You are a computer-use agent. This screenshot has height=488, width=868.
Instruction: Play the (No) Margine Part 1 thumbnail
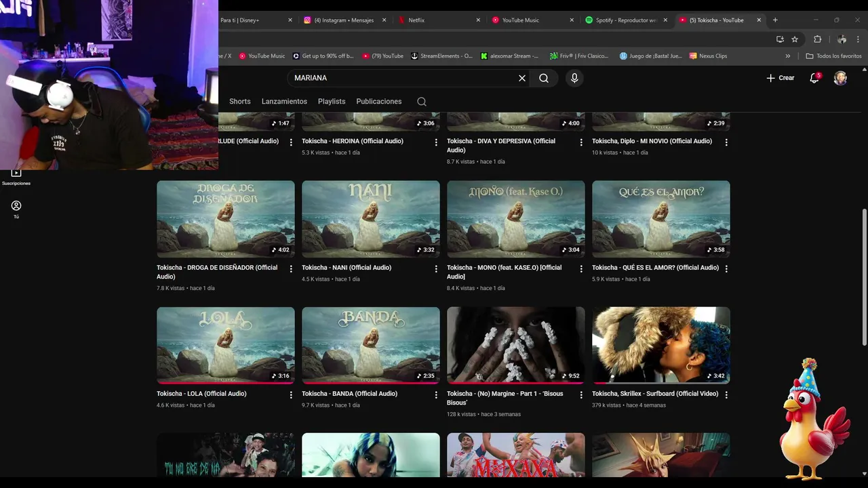(516, 346)
